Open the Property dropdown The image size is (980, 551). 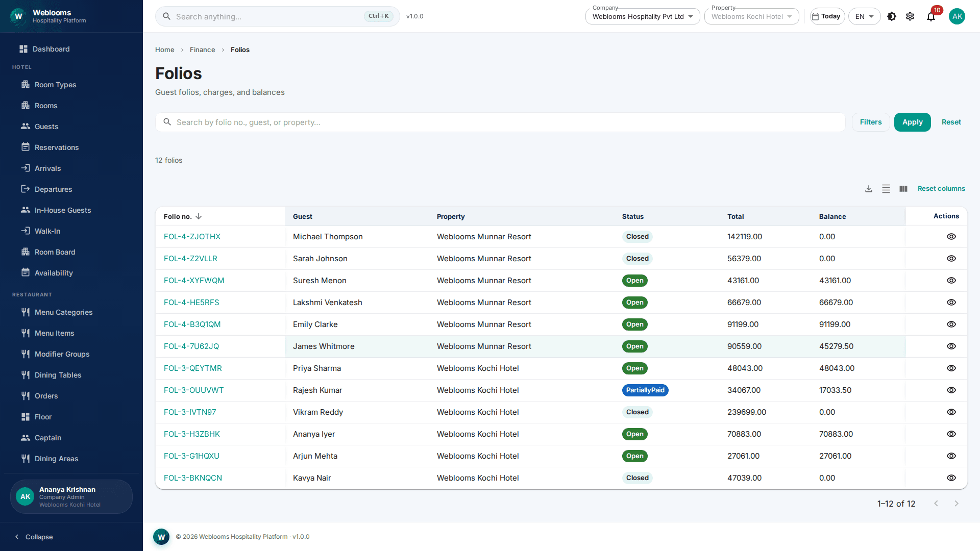pos(752,16)
